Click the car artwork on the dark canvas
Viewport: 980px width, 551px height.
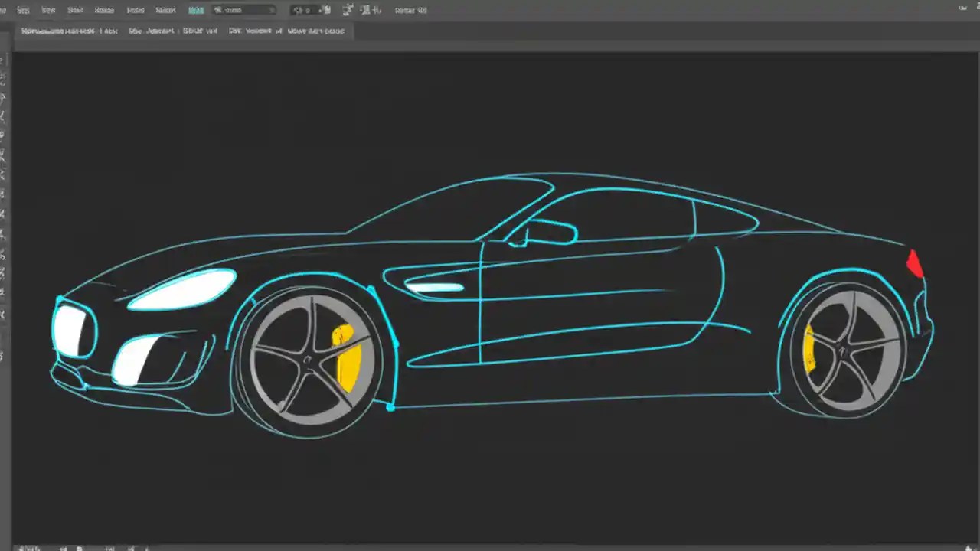coord(490,306)
